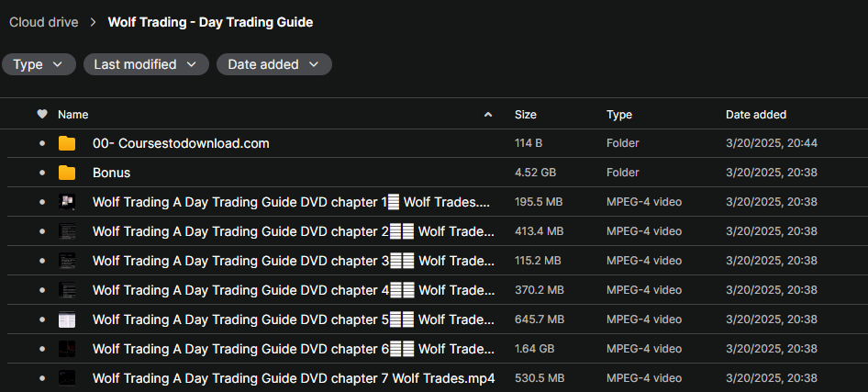Click the 115.2 MB size value
868x392 pixels.
click(538, 261)
